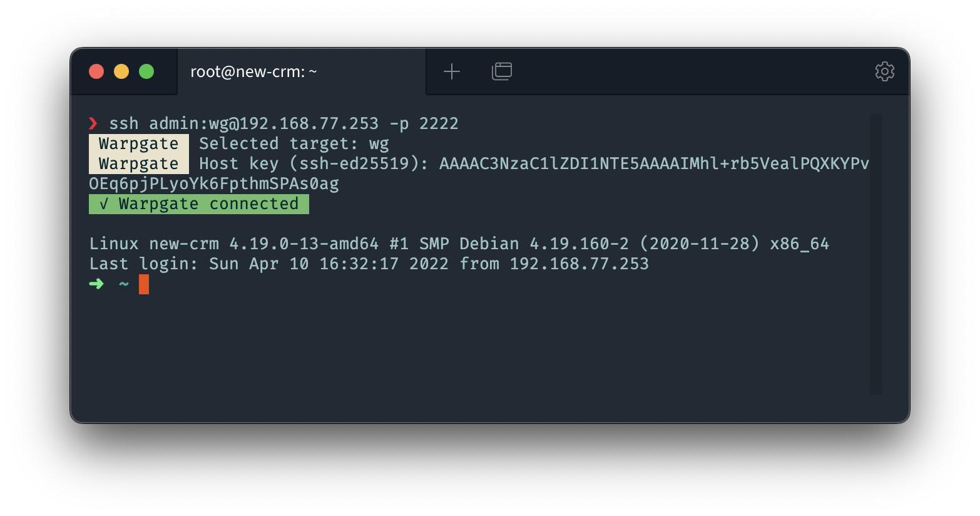980x516 pixels.
Task: Minimize the window with the yellow button
Action: pyautogui.click(x=121, y=71)
